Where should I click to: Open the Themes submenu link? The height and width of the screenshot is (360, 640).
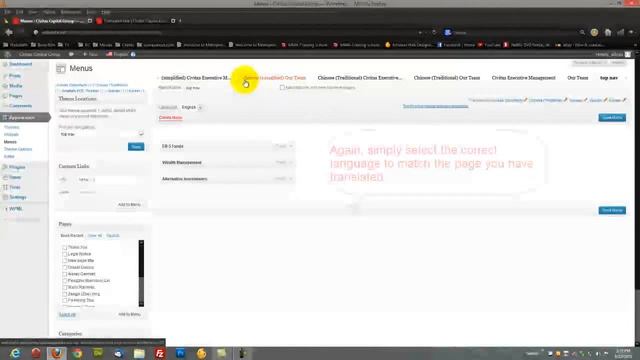tap(11, 127)
